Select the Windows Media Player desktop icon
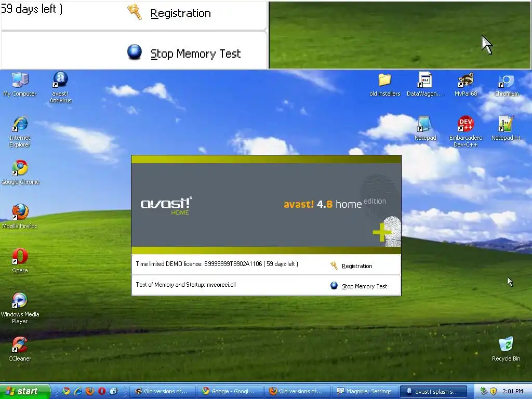The height and width of the screenshot is (399, 532). coord(20,308)
